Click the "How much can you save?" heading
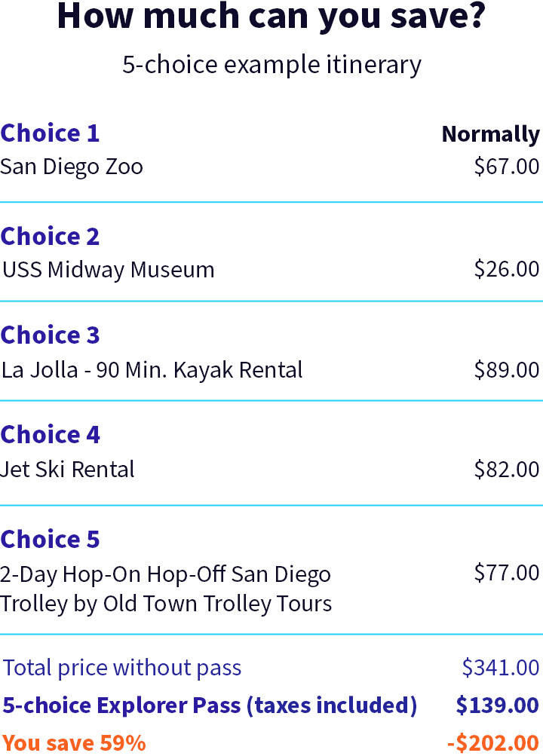 tap(271, 18)
